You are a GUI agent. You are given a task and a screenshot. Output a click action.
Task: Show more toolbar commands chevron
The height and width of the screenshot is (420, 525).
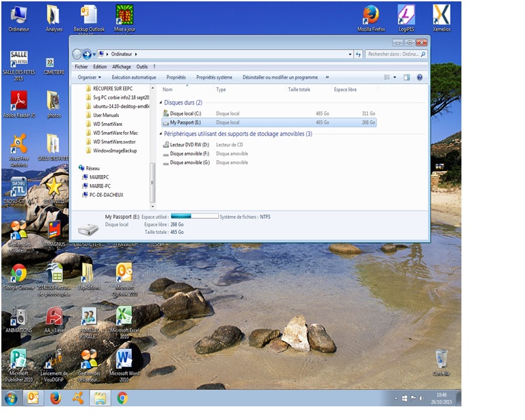tap(327, 77)
